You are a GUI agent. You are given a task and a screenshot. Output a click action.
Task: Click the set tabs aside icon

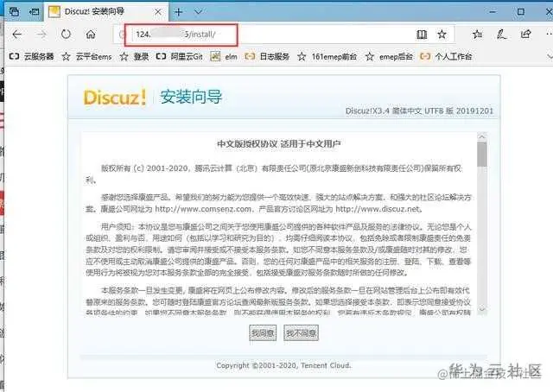35,12
